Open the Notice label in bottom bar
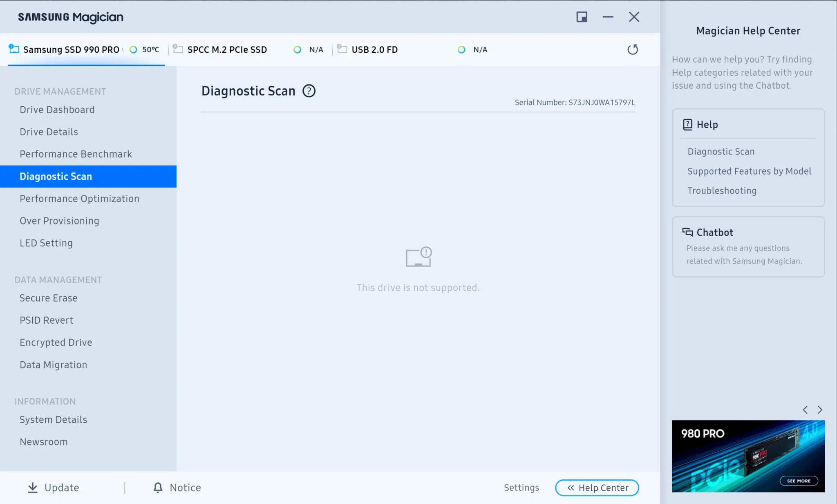 coord(186,488)
